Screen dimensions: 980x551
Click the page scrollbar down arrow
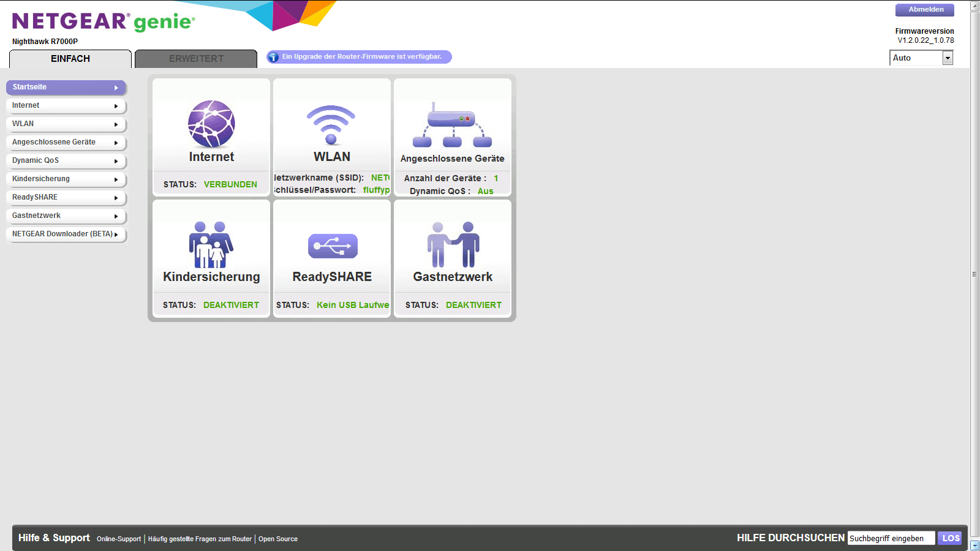pyautogui.click(x=975, y=545)
